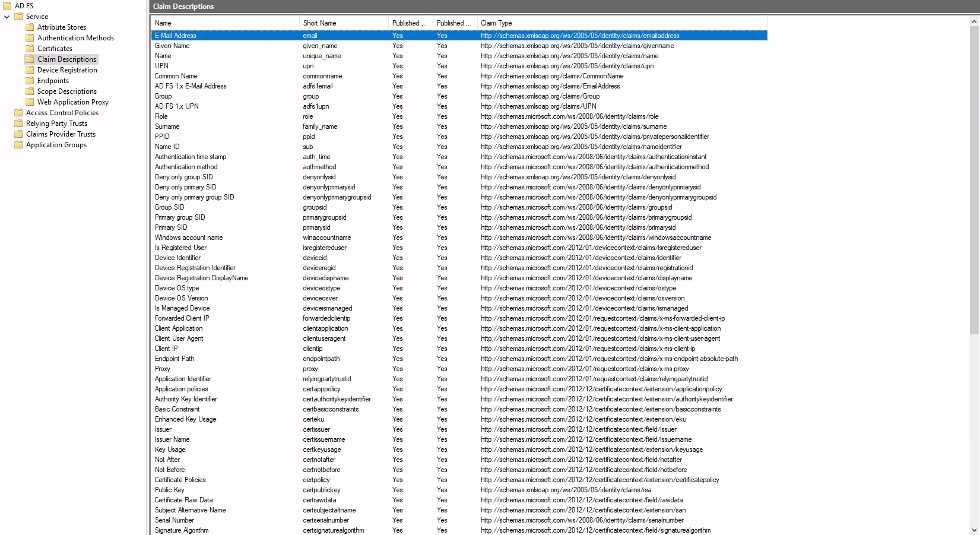Select Device Registration in the tree

pos(67,70)
